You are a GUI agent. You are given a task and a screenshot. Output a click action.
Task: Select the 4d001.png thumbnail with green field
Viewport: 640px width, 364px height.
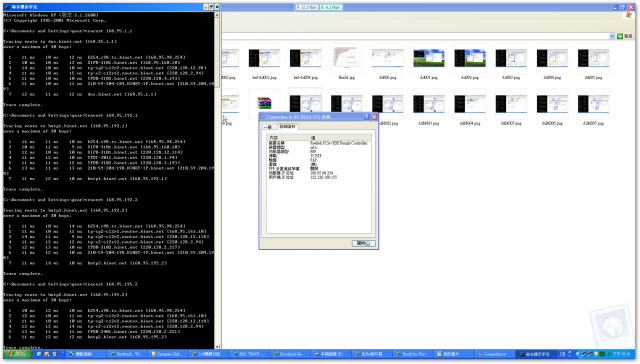point(429,58)
